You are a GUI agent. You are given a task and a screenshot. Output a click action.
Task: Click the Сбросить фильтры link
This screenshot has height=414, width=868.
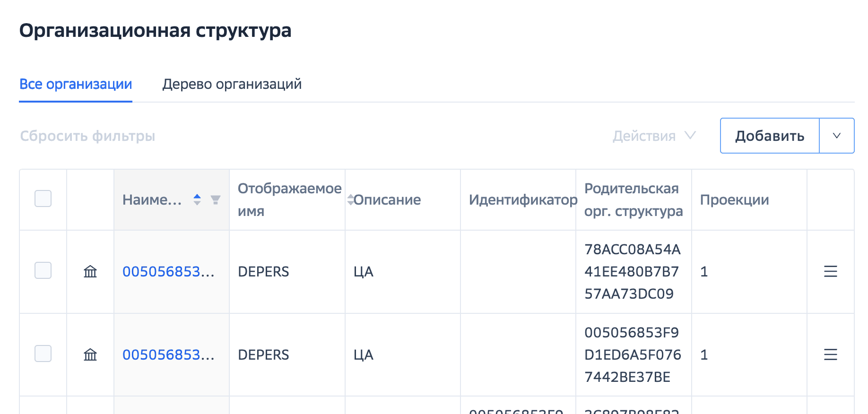coord(87,136)
